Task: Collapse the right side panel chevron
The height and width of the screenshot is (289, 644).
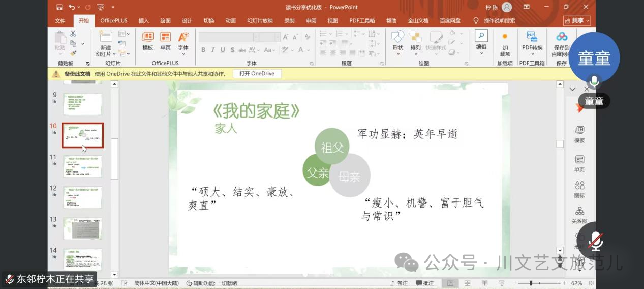Action: click(572, 89)
